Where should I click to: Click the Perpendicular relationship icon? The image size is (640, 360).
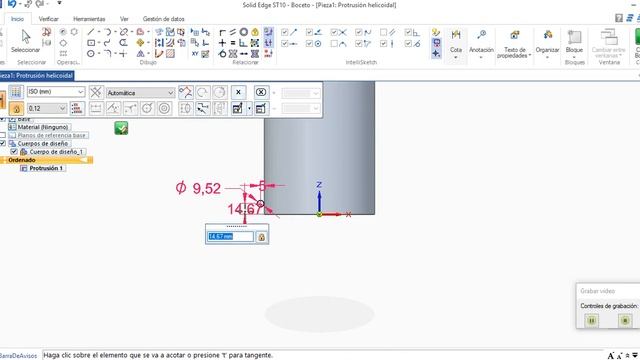point(244,43)
